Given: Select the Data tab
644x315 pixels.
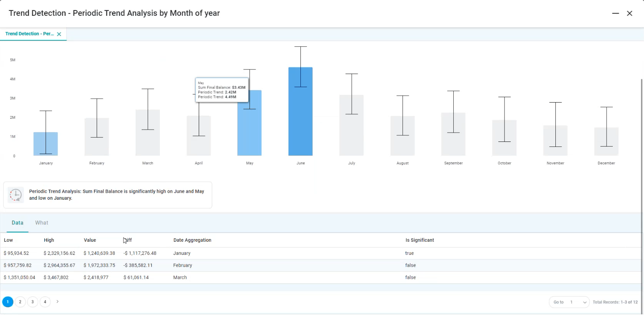Looking at the screenshot, I should (17, 223).
